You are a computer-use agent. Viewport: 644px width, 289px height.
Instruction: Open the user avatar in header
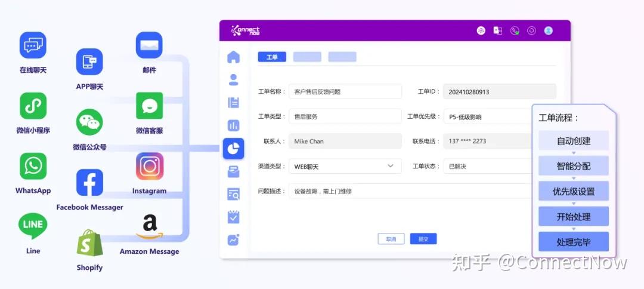[549, 30]
